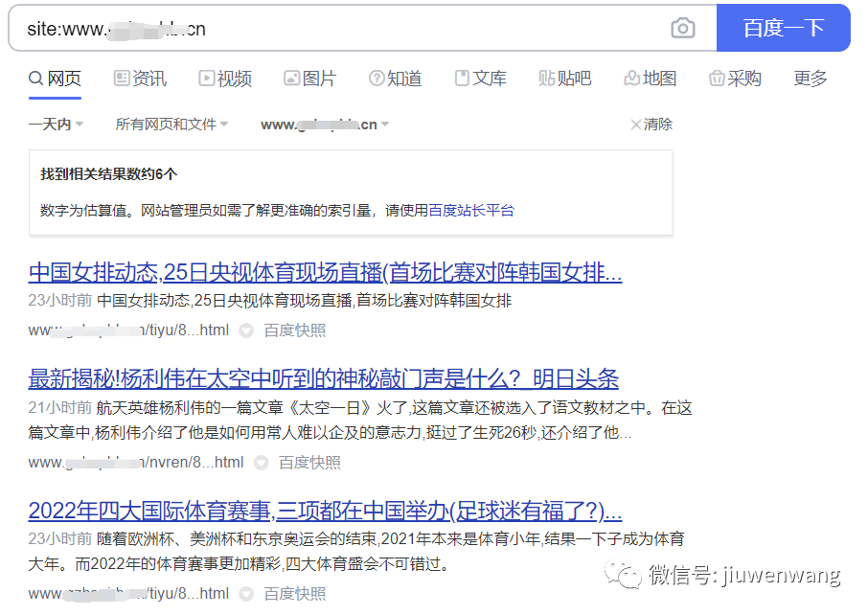This screenshot has width=868, height=615.
Task: Expand the site domain filter dropdown
Action: [320, 124]
